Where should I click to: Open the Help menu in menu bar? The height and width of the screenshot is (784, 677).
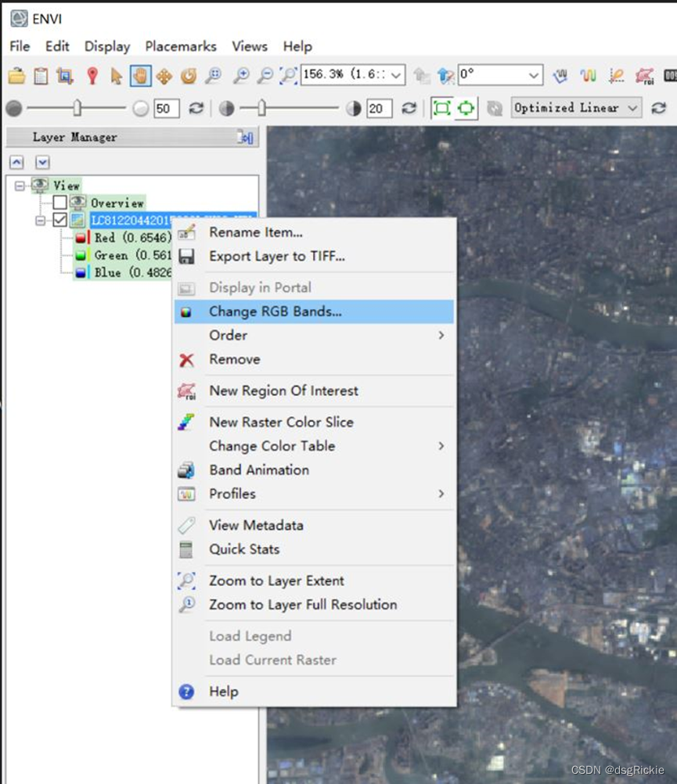297,46
